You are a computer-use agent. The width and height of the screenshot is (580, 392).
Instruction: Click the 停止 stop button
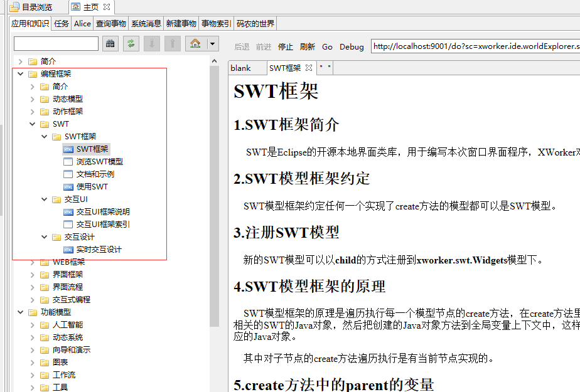(285, 47)
